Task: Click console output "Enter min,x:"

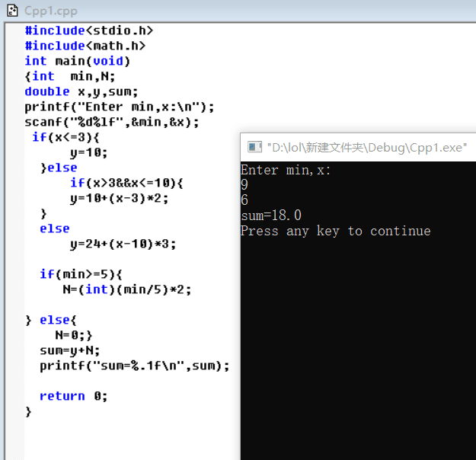Action: pyautogui.click(x=286, y=170)
